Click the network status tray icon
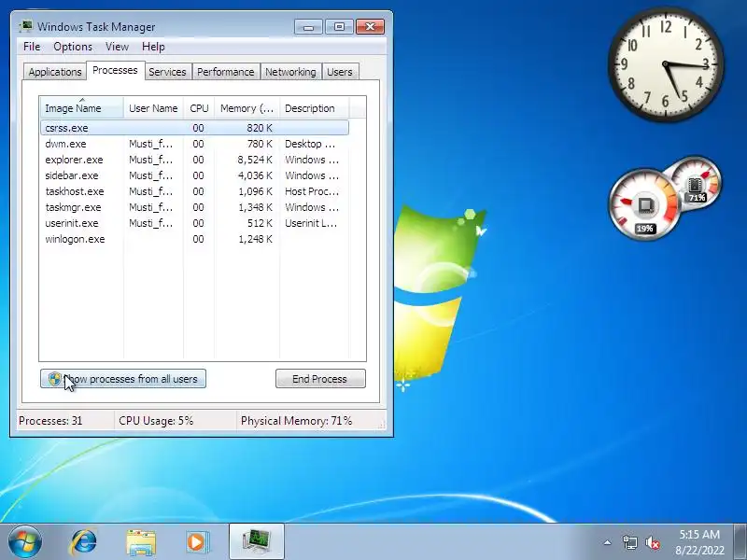Image resolution: width=747 pixels, height=560 pixels. coord(629,542)
